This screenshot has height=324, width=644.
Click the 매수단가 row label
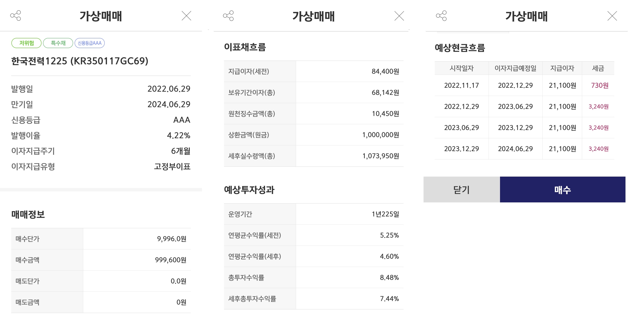pos(27,239)
